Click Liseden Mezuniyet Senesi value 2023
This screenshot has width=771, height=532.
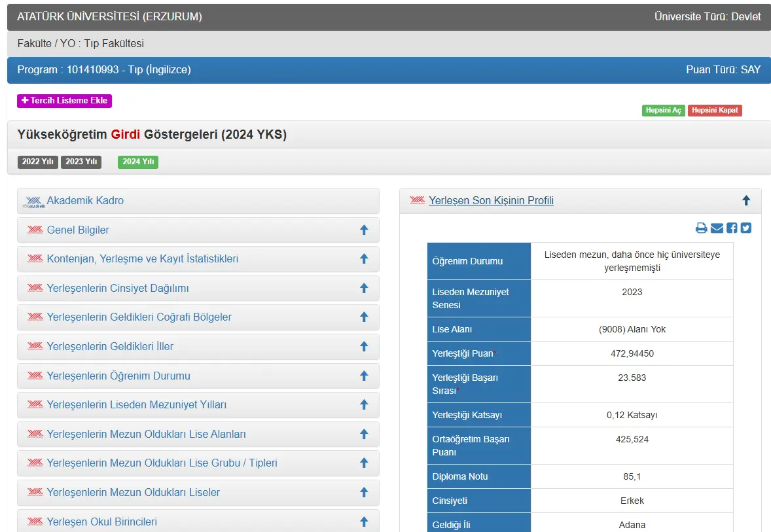pos(632,292)
